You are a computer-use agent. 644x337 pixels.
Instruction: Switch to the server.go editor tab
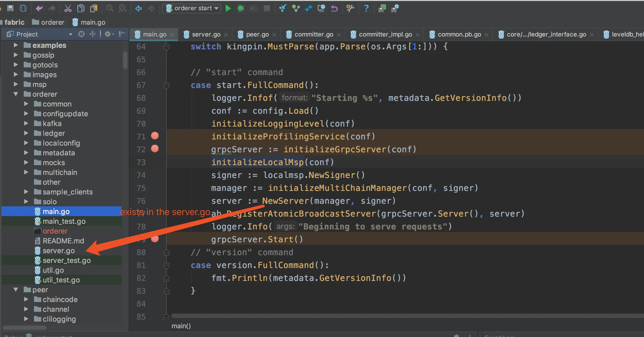[x=206, y=34]
